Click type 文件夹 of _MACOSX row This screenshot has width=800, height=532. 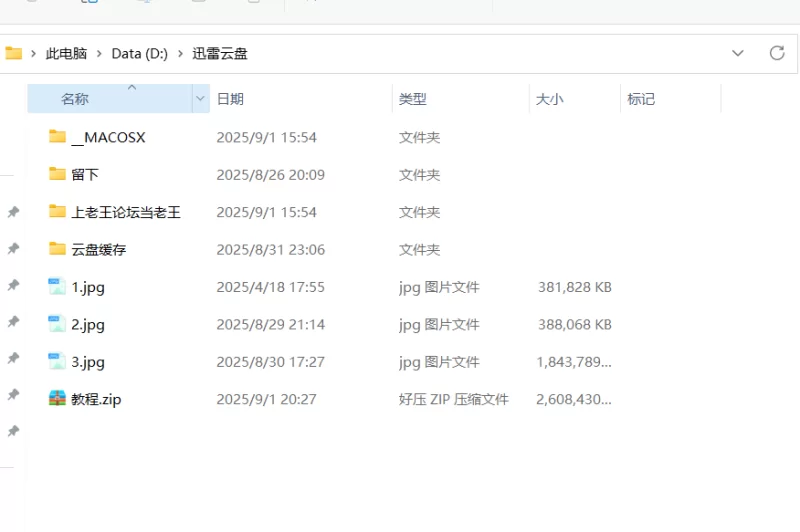tap(419, 137)
